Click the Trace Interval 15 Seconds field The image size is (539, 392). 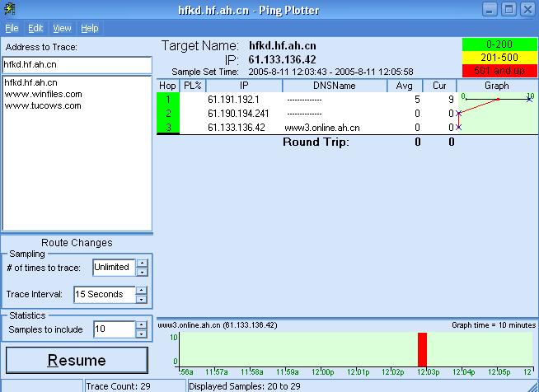pyautogui.click(x=102, y=294)
